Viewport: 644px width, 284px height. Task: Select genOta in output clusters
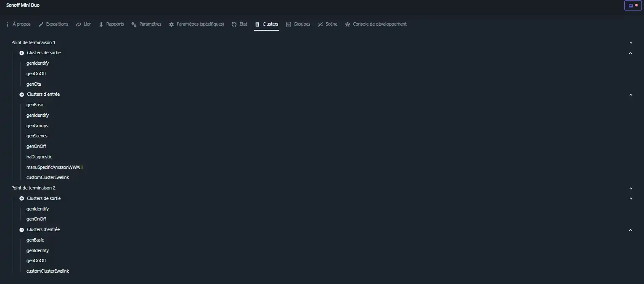click(x=34, y=84)
